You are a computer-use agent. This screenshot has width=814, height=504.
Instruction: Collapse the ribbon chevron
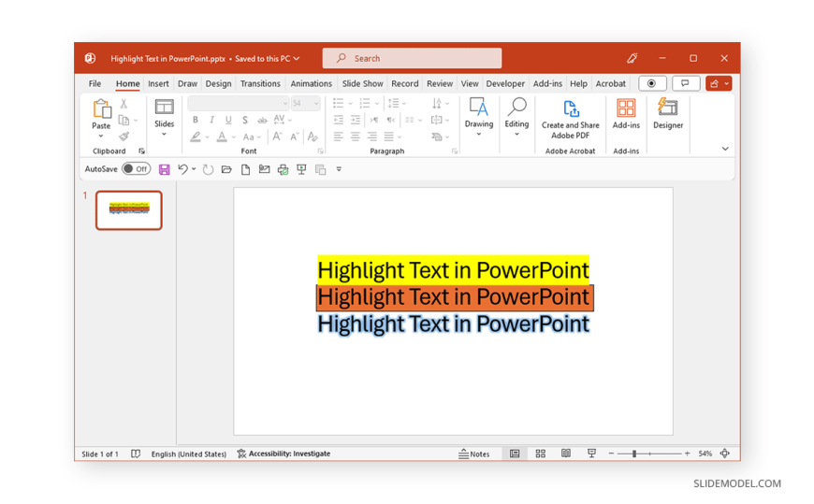click(725, 149)
